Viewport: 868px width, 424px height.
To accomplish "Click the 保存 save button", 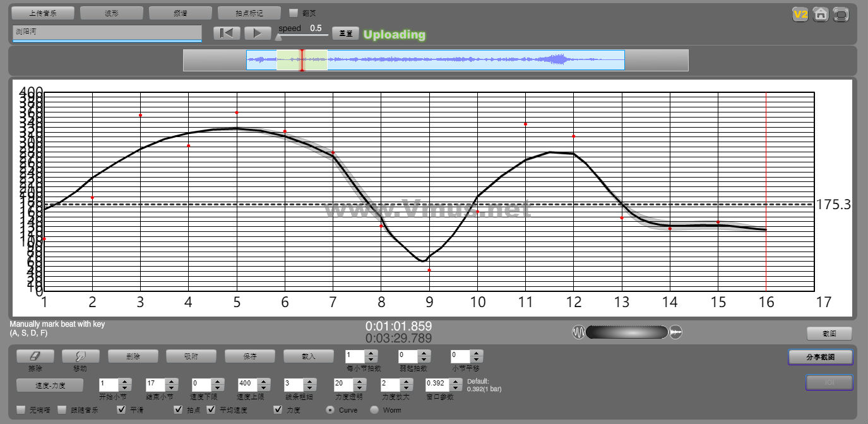I will point(250,356).
